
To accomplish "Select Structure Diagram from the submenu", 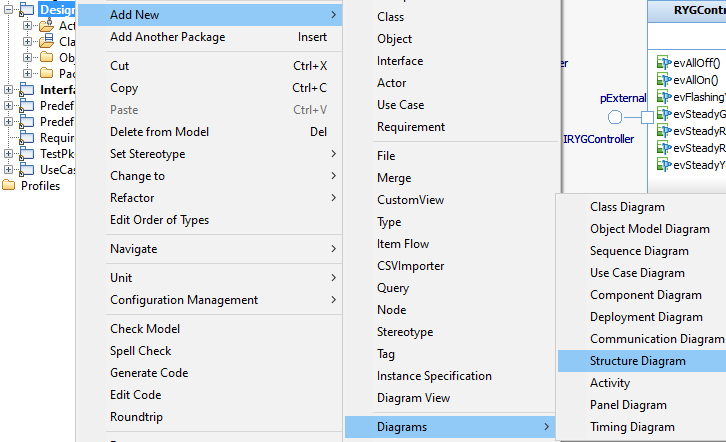I will pos(638,361).
